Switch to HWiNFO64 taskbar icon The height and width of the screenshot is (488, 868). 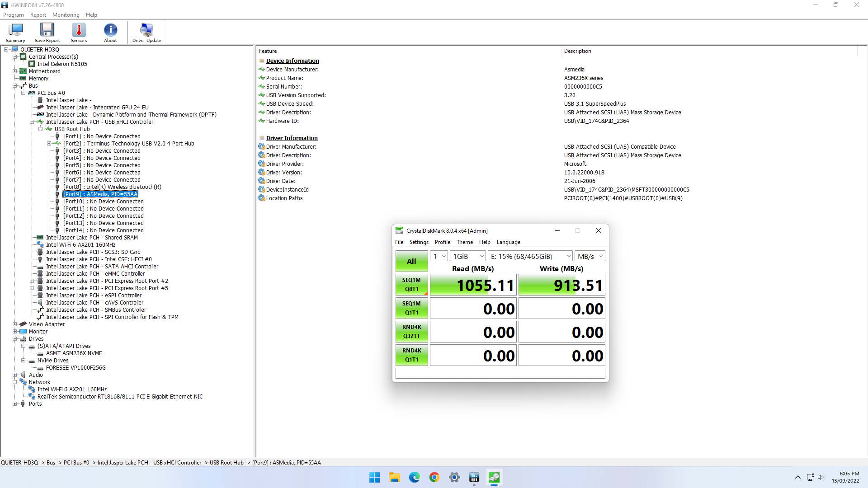tap(474, 477)
